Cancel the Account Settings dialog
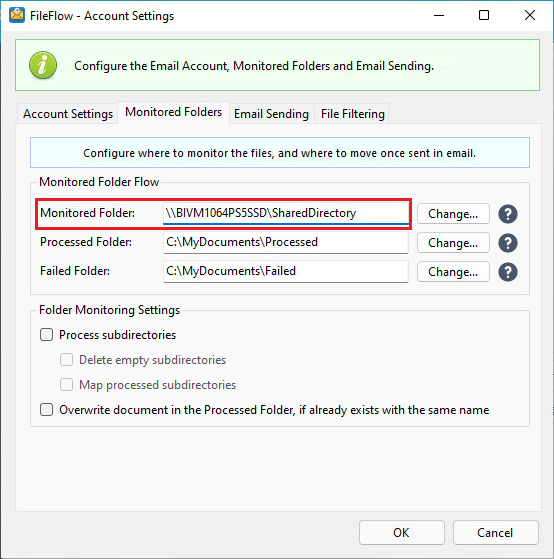554x559 pixels. click(x=496, y=532)
